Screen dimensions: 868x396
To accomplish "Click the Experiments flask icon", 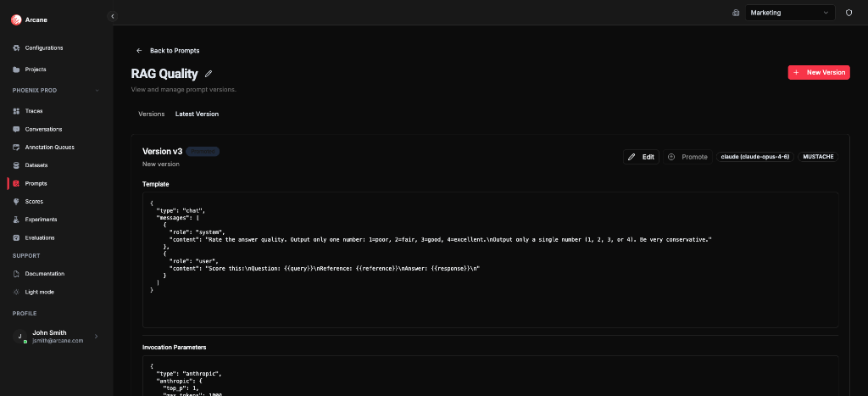I will (x=17, y=220).
